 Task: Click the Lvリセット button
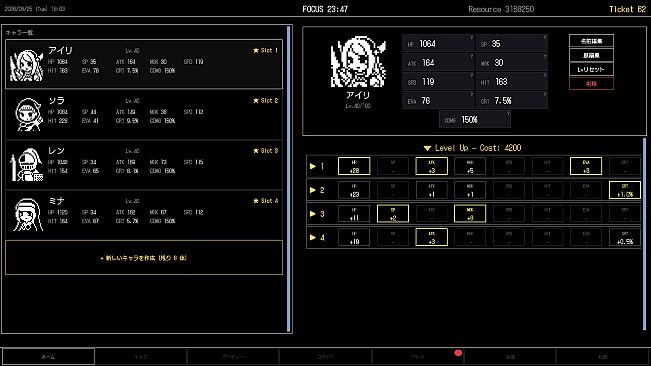click(591, 69)
